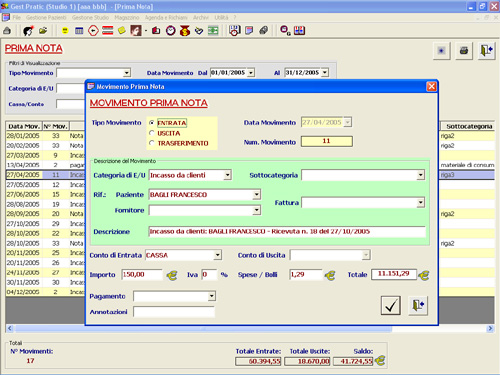Open the Gestione Pazienti menu
500x375 pixels.
46,17
